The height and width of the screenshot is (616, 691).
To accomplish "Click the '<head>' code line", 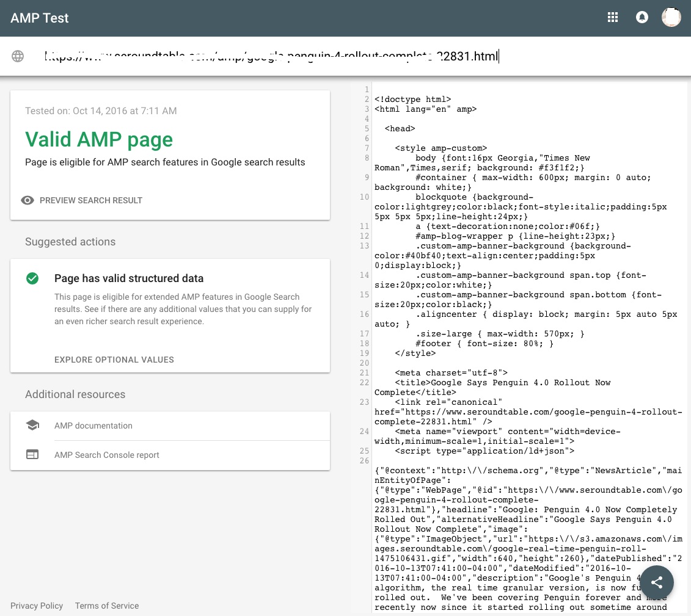I will click(400, 129).
